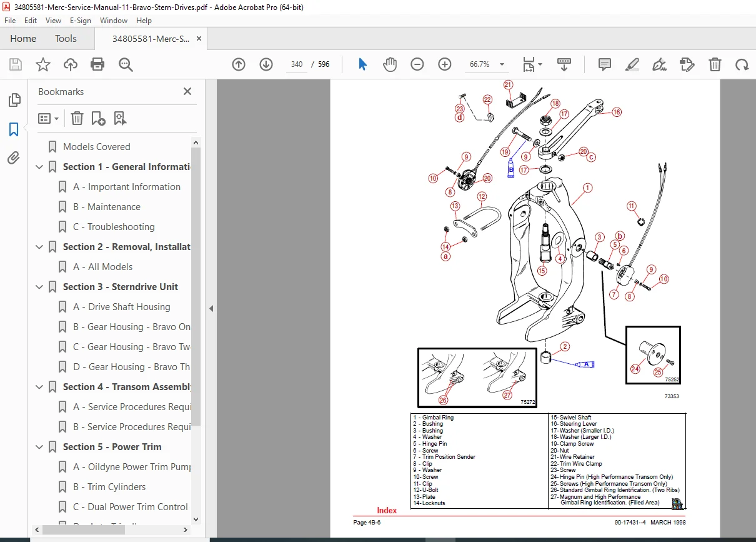The height and width of the screenshot is (542, 756).
Task: Switch to the Tools tab
Action: point(66,39)
